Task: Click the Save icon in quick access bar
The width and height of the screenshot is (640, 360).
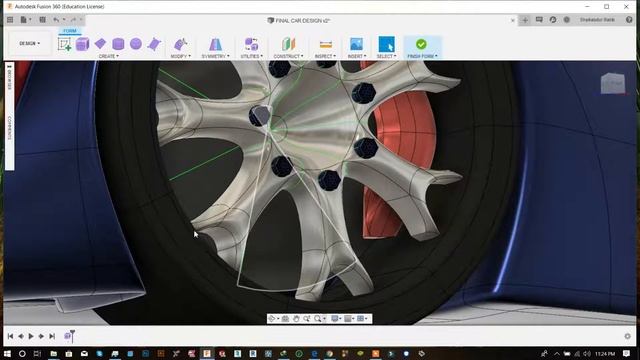Action: click(42, 20)
